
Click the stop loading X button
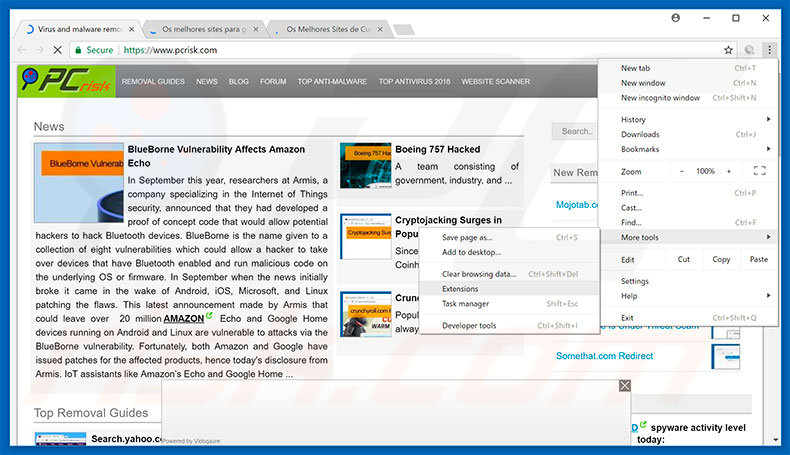click(x=57, y=50)
